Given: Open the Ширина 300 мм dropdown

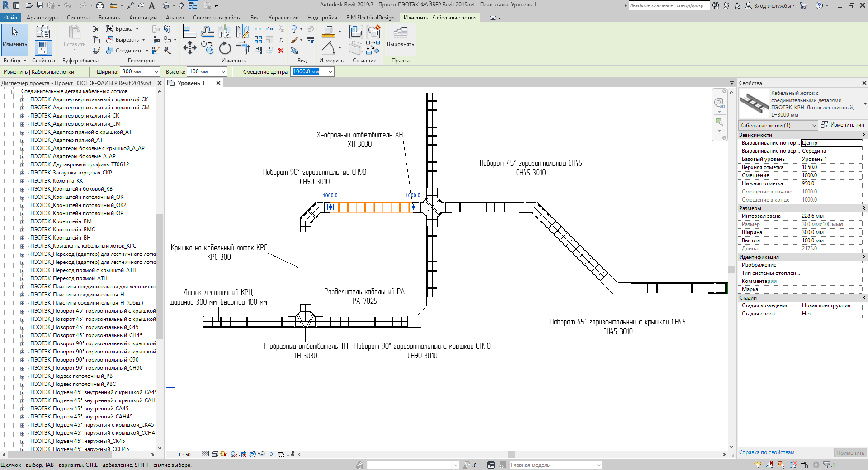Looking at the screenshot, I should (156, 71).
